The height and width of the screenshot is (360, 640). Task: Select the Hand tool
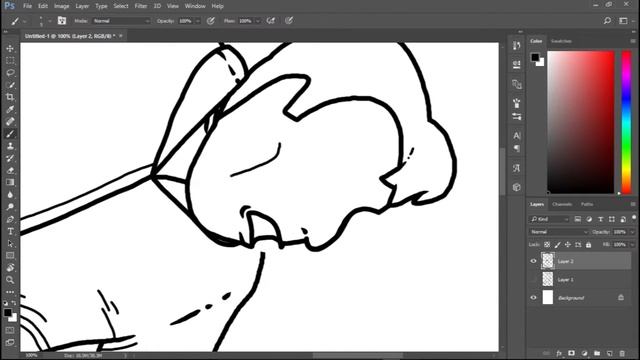tap(10, 268)
